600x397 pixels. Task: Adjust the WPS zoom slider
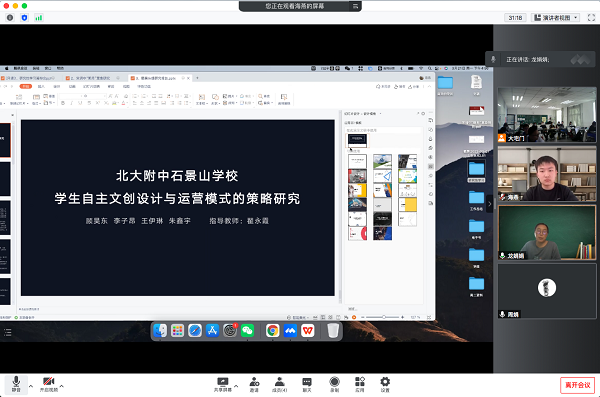pyautogui.click(x=383, y=317)
